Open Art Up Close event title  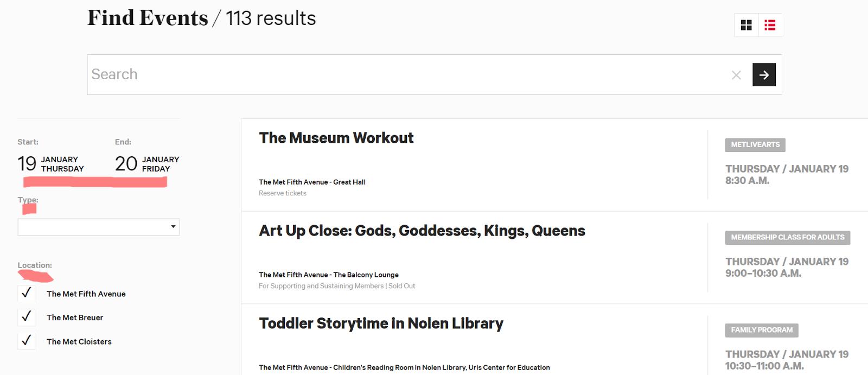click(x=422, y=231)
